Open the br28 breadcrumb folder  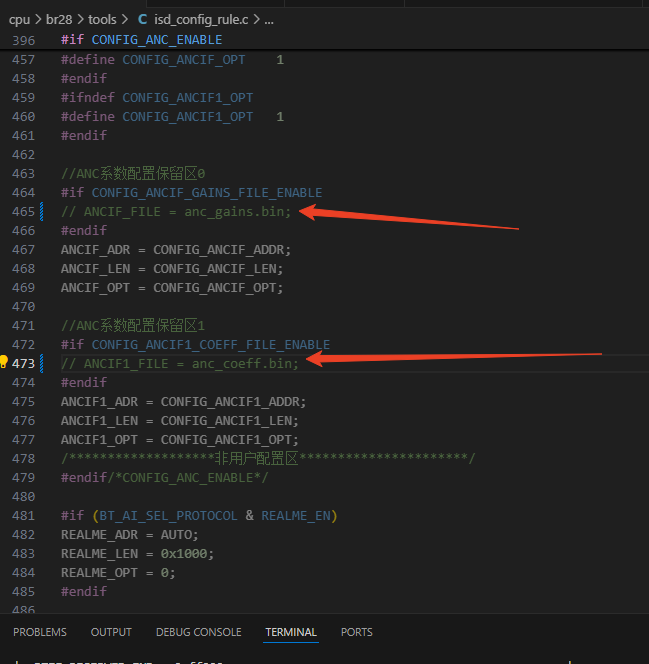click(59, 19)
